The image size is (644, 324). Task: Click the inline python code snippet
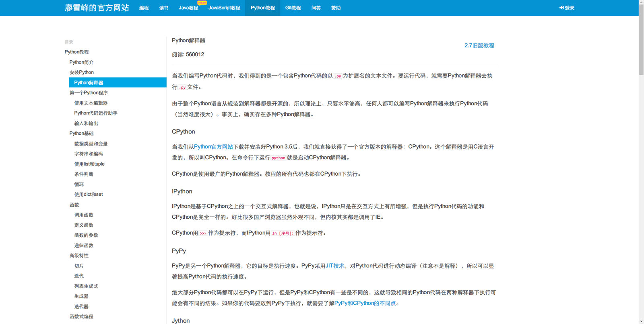click(278, 158)
